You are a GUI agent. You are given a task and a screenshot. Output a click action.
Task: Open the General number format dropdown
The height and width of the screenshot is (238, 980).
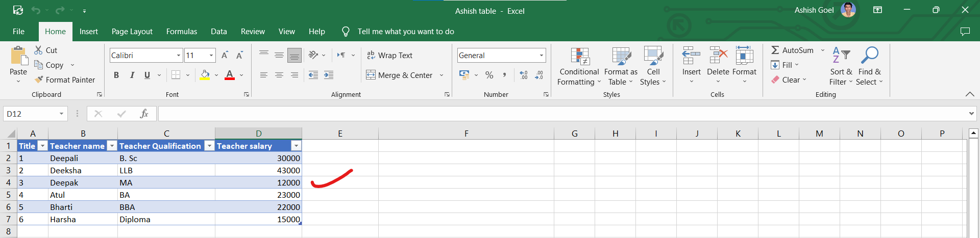[x=541, y=55]
